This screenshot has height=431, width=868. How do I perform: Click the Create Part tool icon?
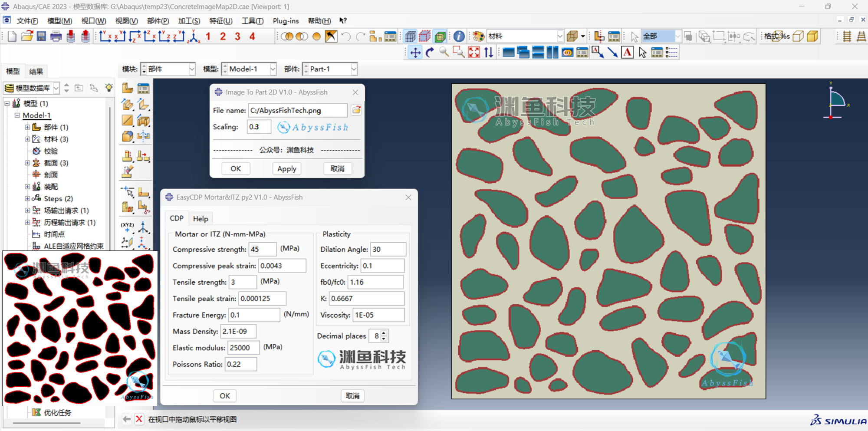click(128, 89)
